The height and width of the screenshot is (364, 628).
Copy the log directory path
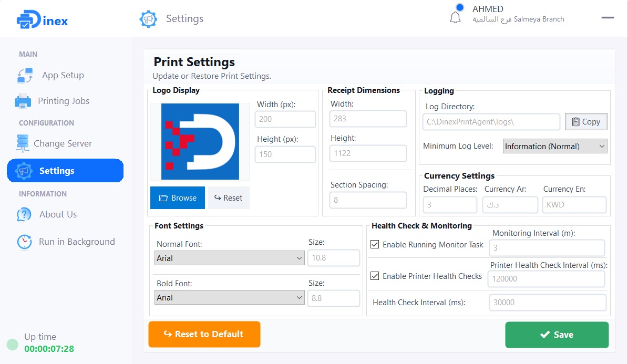click(586, 122)
